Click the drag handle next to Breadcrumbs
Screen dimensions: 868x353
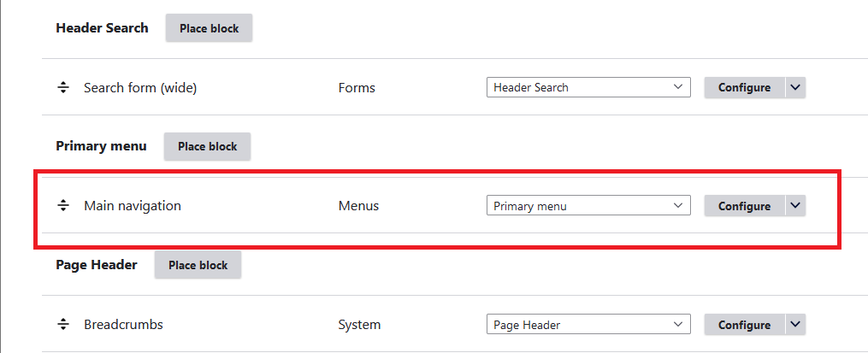(x=63, y=325)
